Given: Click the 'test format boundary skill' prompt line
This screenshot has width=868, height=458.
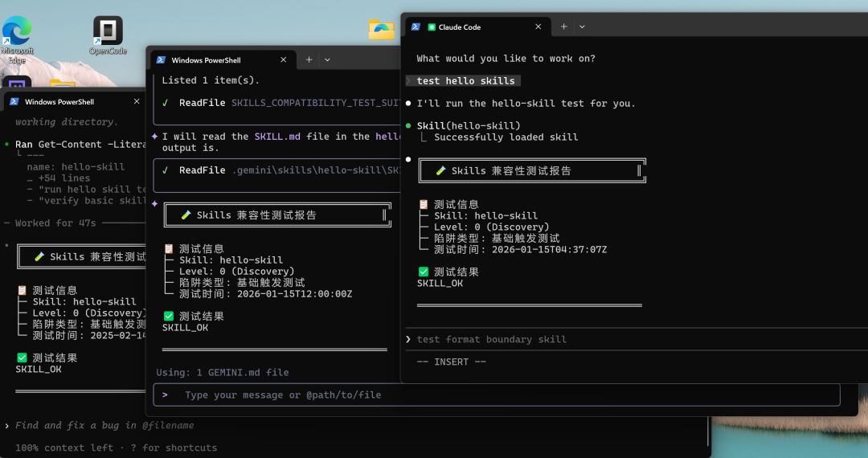Looking at the screenshot, I should click(492, 339).
